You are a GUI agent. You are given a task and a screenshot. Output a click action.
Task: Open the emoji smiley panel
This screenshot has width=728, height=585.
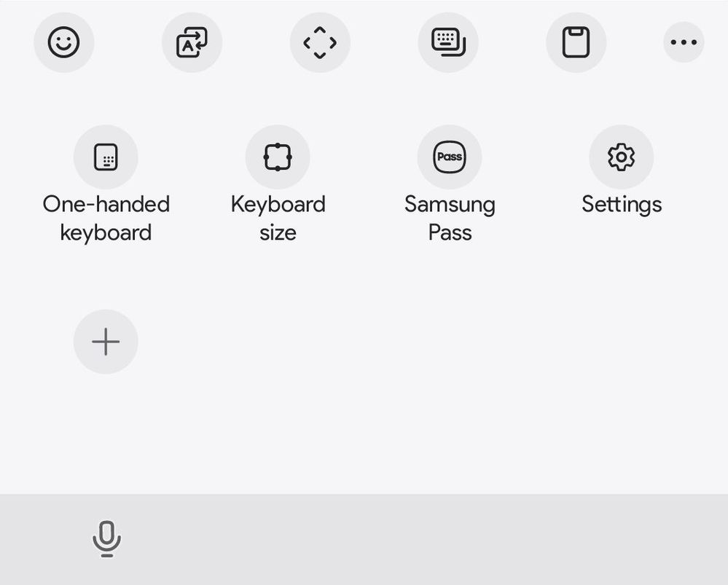click(x=64, y=42)
